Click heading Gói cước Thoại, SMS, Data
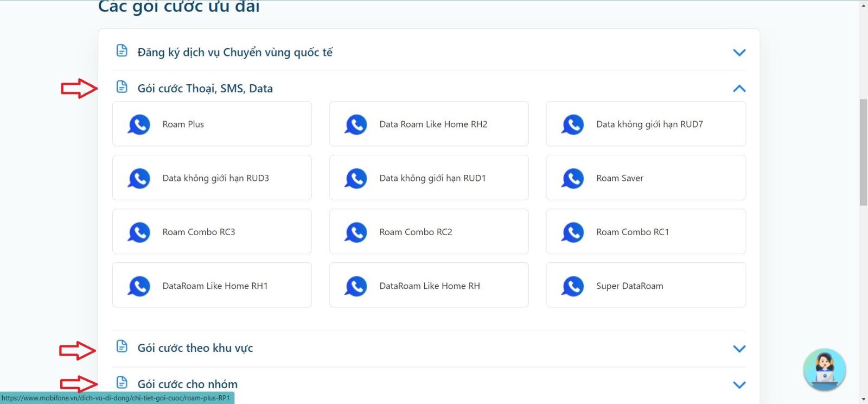Screen dimensions: 868x404 [x=205, y=89]
